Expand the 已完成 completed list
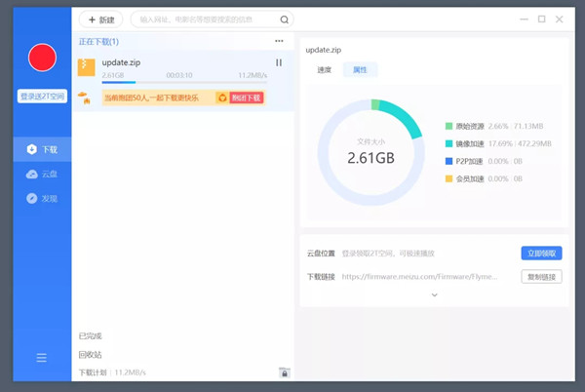This screenshot has width=585, height=392. coord(91,336)
